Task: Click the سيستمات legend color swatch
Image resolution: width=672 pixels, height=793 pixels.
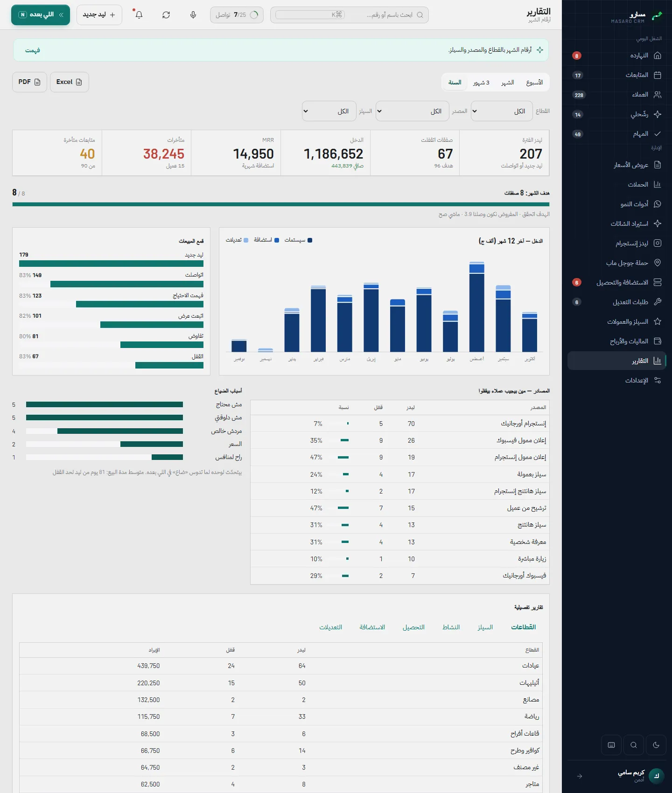Action: 310,240
